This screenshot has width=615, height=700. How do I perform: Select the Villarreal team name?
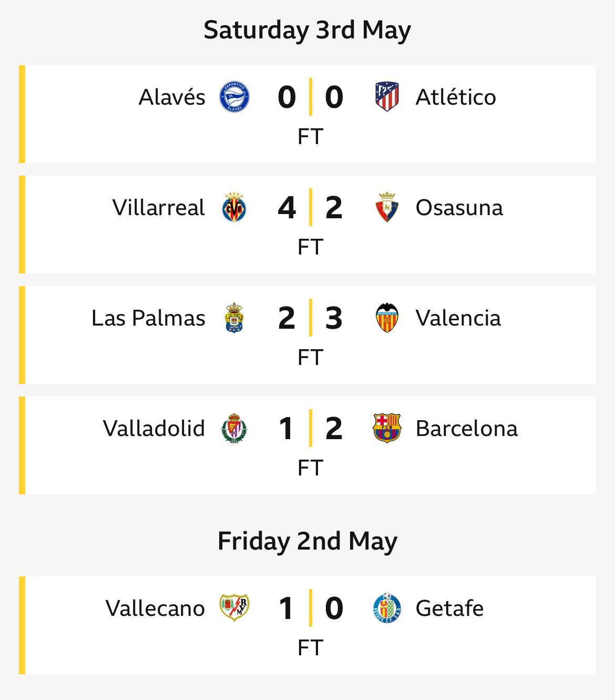point(159,208)
